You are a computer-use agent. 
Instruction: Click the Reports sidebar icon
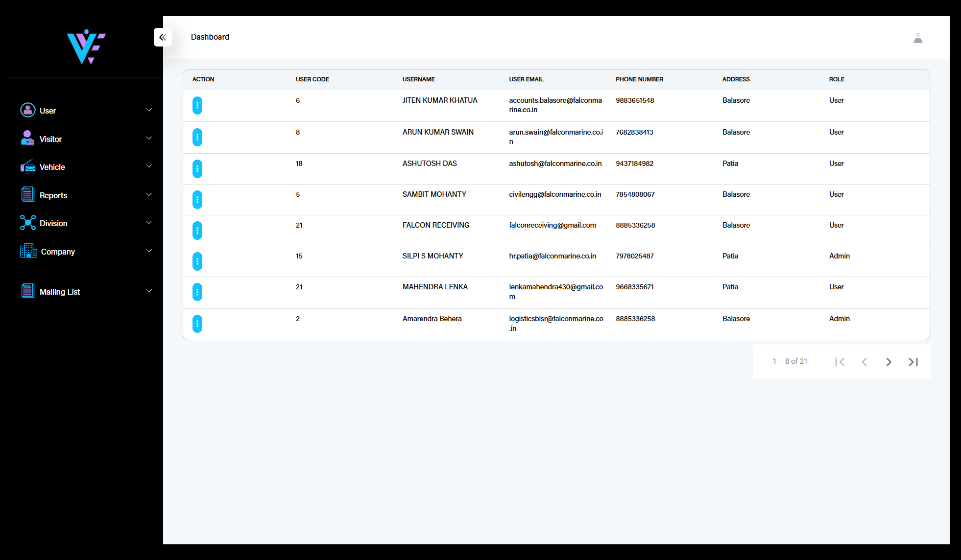pos(28,195)
